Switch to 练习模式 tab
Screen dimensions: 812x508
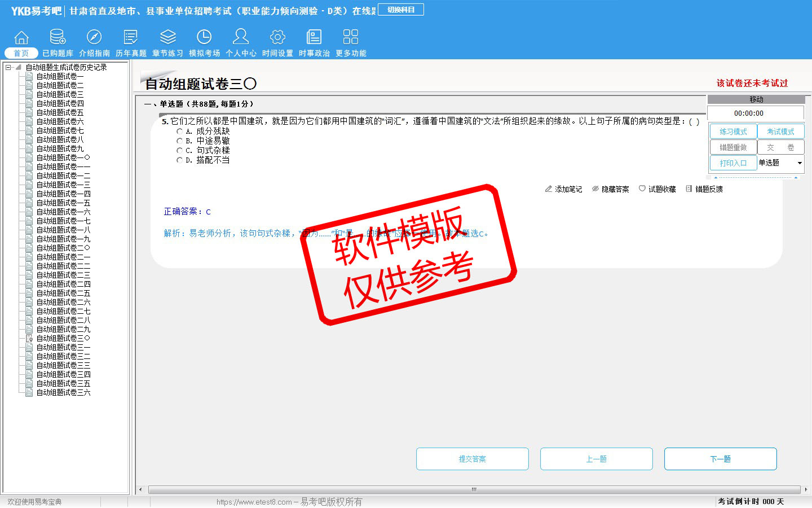(x=733, y=132)
